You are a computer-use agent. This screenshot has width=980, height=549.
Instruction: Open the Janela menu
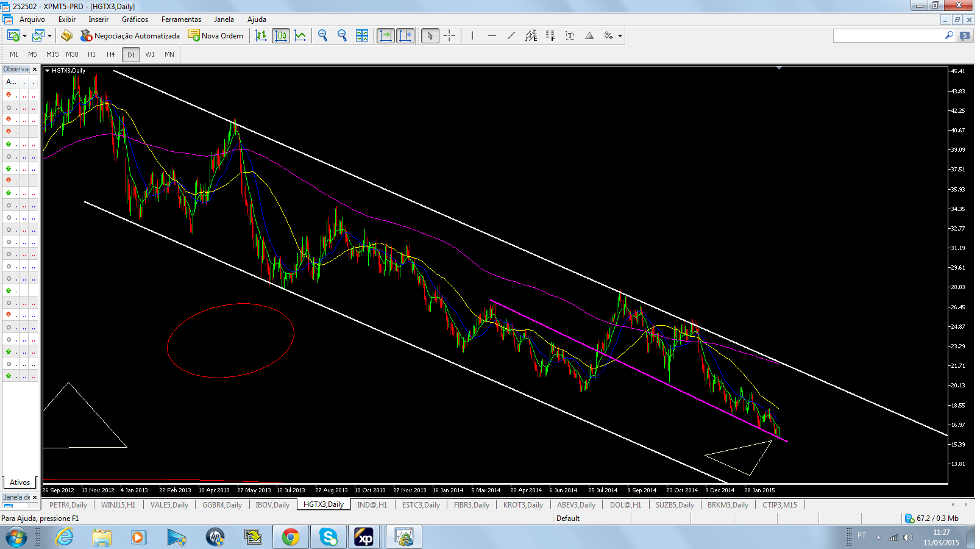pos(224,20)
